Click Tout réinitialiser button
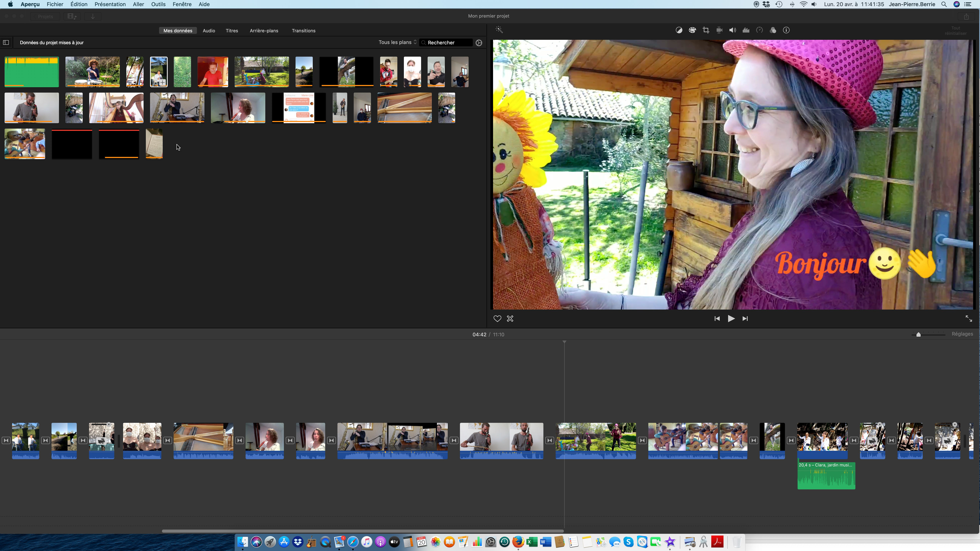 pos(956,30)
